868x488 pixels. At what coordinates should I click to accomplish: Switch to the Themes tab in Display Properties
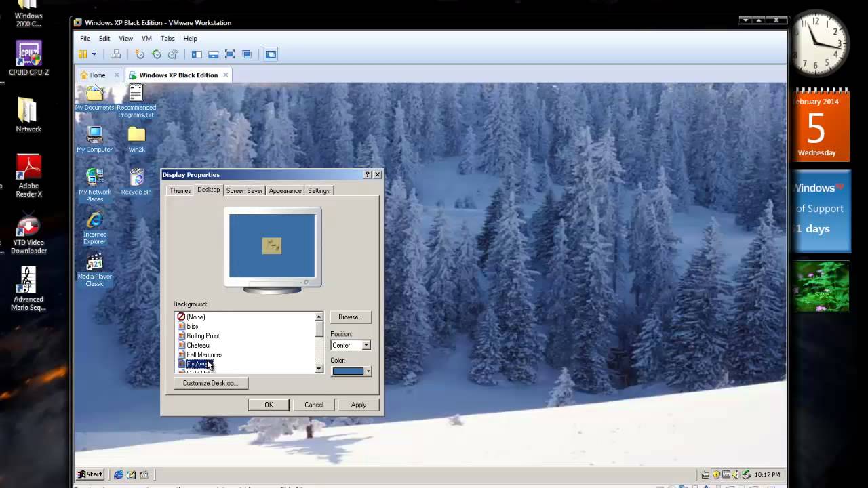tap(180, 191)
